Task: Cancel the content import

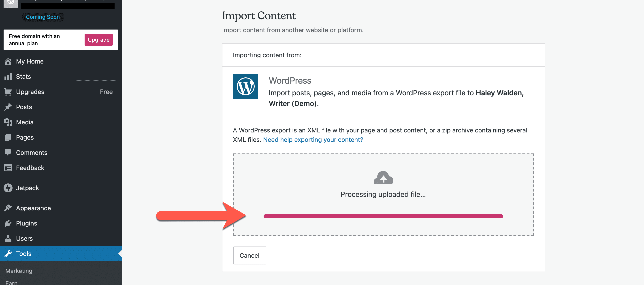Action: click(x=249, y=255)
